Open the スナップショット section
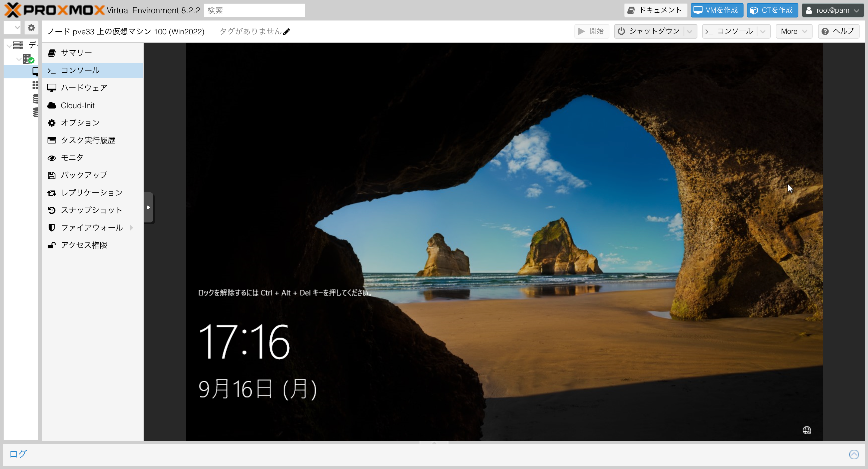Viewport: 868px width, 469px height. coord(91,210)
